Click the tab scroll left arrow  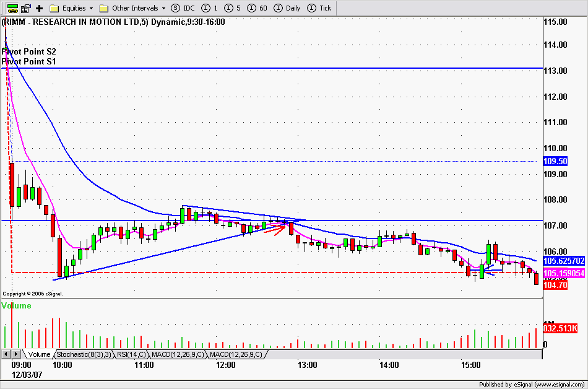point(6,354)
